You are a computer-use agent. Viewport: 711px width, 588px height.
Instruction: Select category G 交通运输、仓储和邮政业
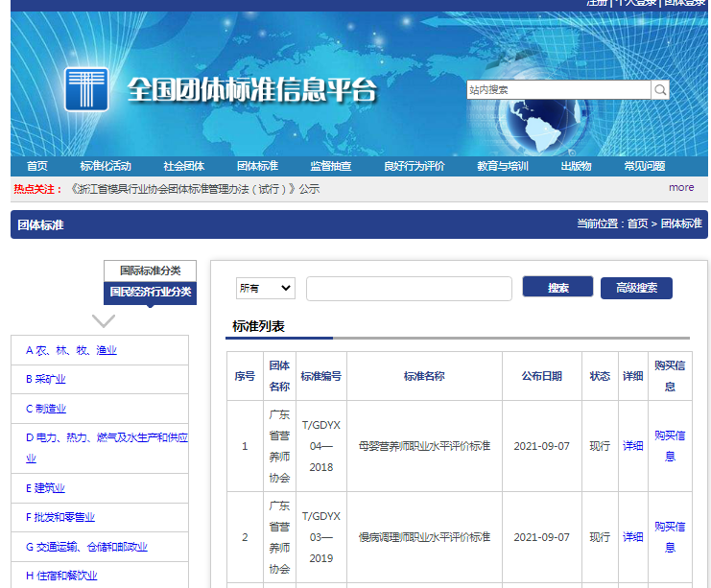pyautogui.click(x=86, y=547)
